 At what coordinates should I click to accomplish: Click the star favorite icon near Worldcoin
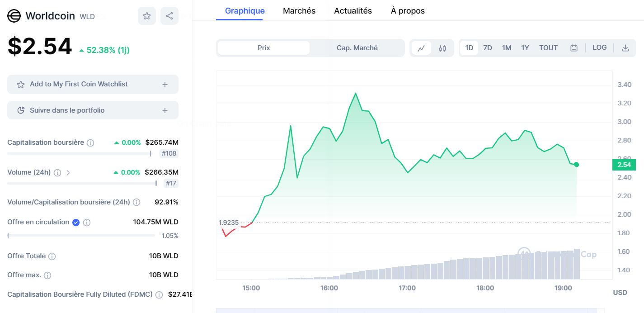pyautogui.click(x=146, y=15)
